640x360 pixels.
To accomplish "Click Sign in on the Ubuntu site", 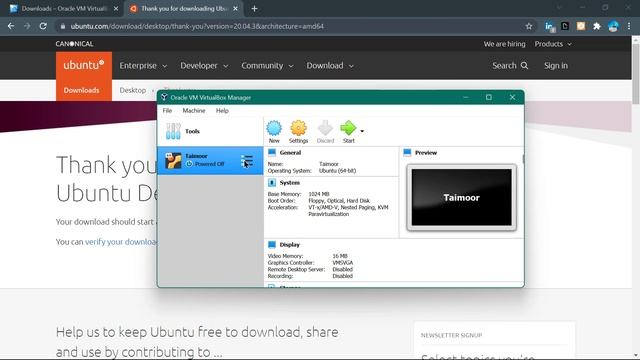I will 556,66.
